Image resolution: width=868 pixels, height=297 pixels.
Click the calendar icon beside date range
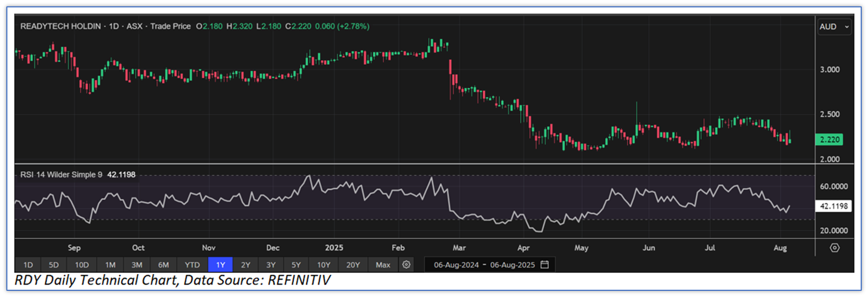tap(544, 264)
